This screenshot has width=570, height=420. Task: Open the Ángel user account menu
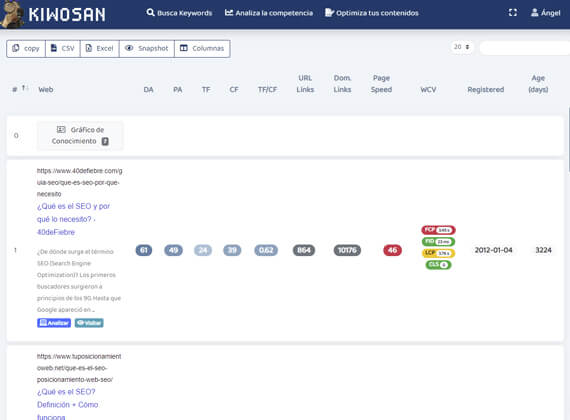pos(545,13)
